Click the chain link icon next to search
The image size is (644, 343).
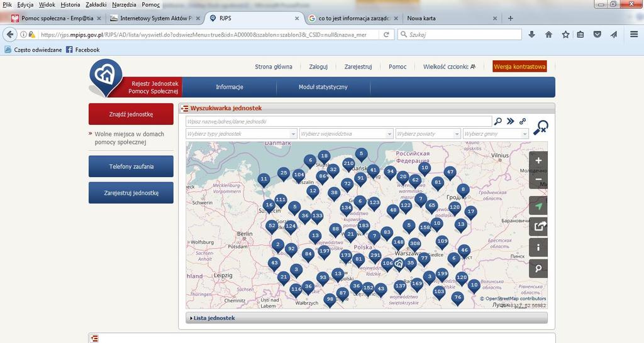tap(523, 121)
